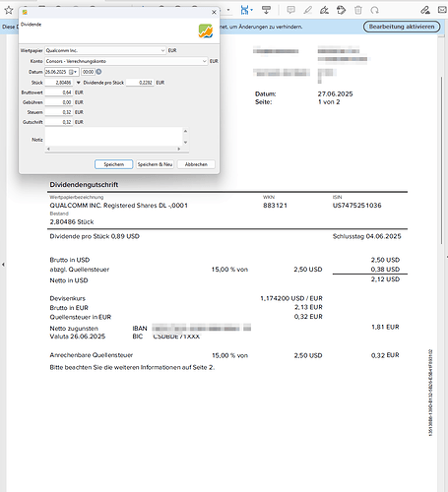Click the ISIN value US7475251036
The width and height of the screenshot is (448, 492).
(x=357, y=206)
